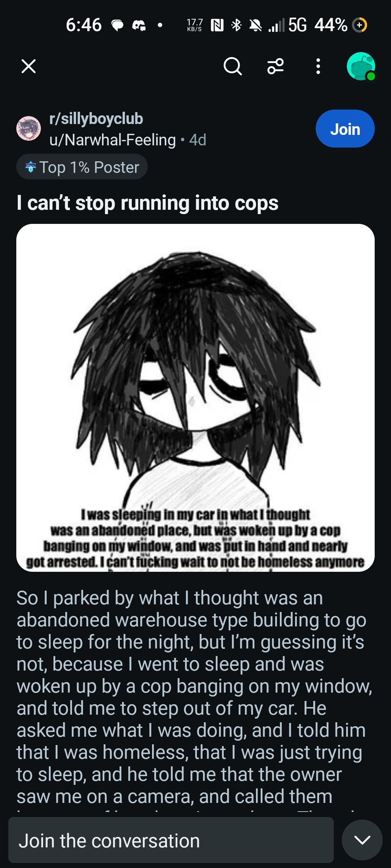Tap the r/sillyboyclub community avatar
Image resolution: width=391 pixels, height=868 pixels.
(x=29, y=128)
